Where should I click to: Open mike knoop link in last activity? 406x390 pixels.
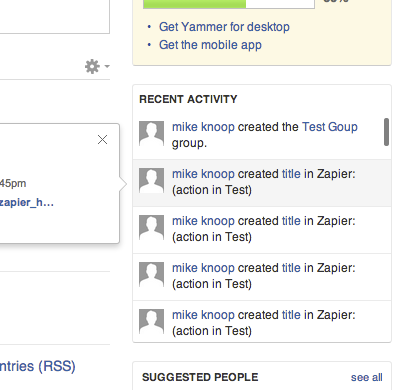coord(203,315)
